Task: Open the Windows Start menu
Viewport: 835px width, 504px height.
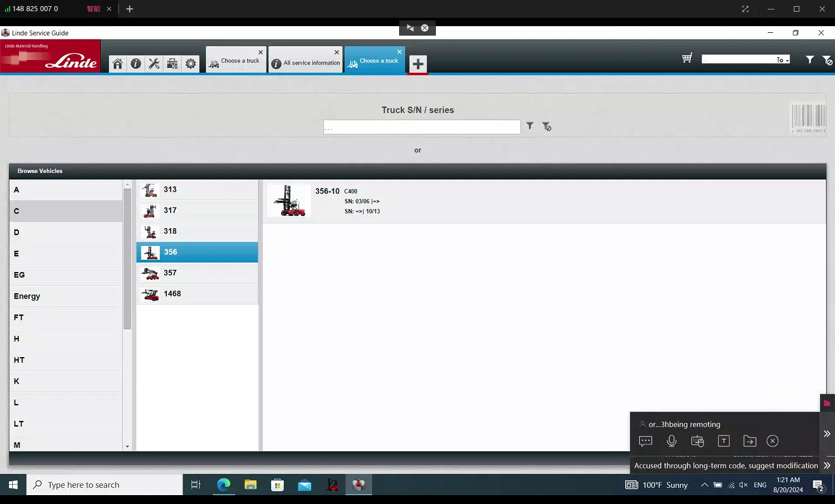Action: pyautogui.click(x=13, y=485)
